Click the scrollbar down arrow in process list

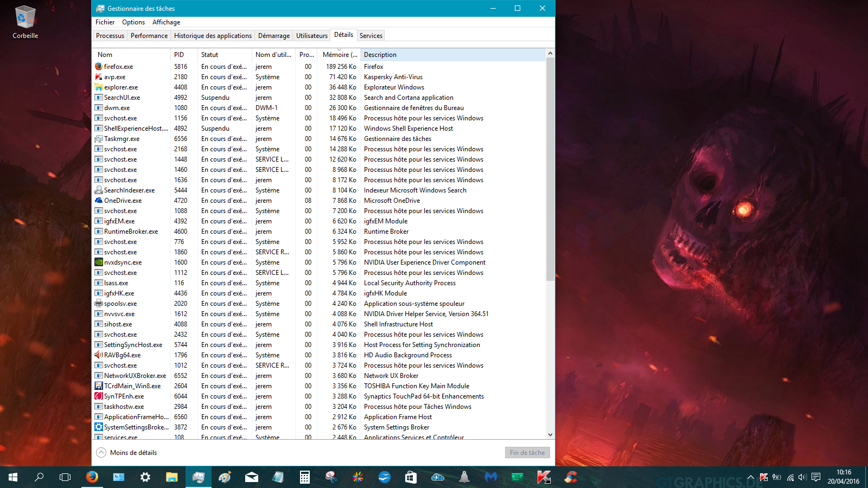click(x=550, y=434)
